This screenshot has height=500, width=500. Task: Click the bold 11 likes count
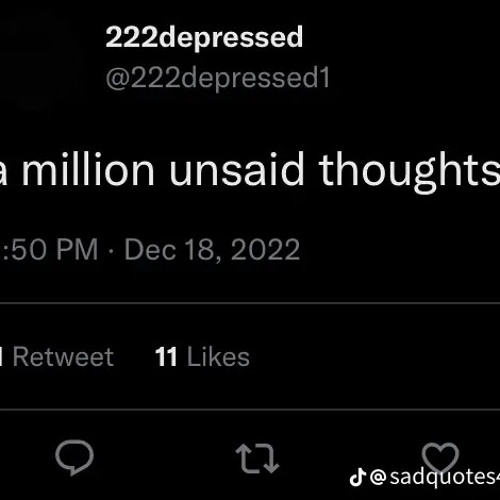coord(166,357)
